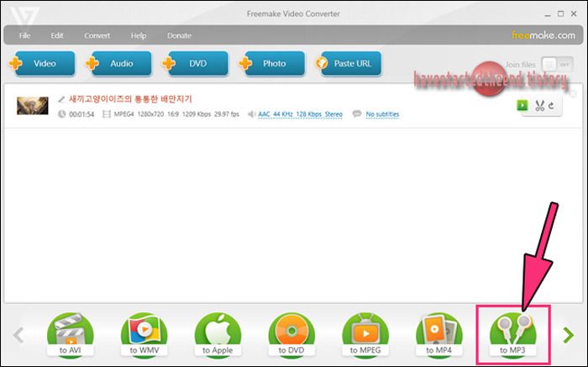Open the Convert menu

[97, 35]
